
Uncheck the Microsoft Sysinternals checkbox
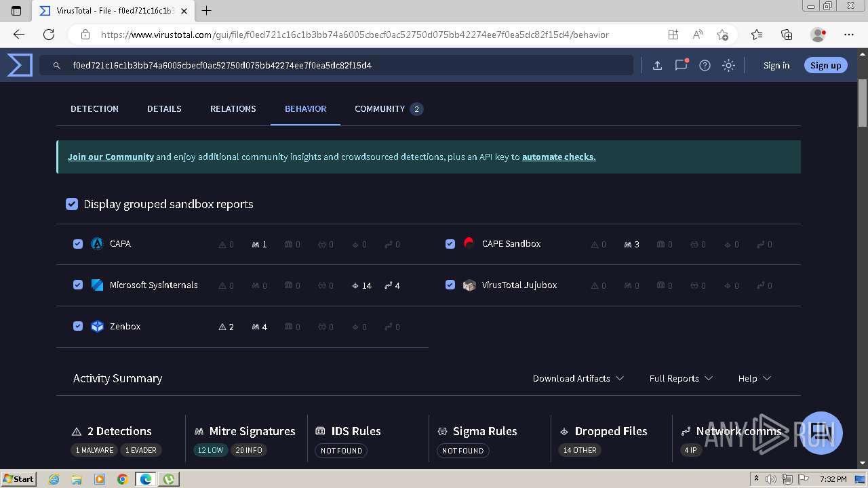coord(78,285)
